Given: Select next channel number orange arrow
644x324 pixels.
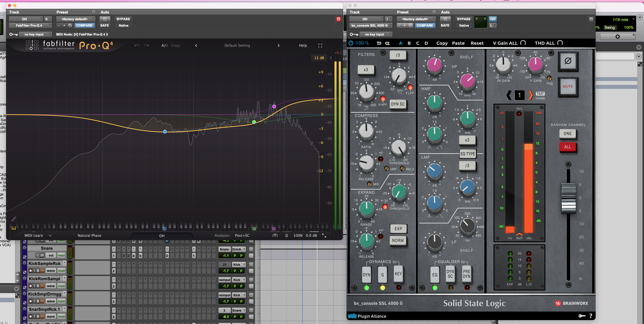Looking at the screenshot, I should pos(530,95).
